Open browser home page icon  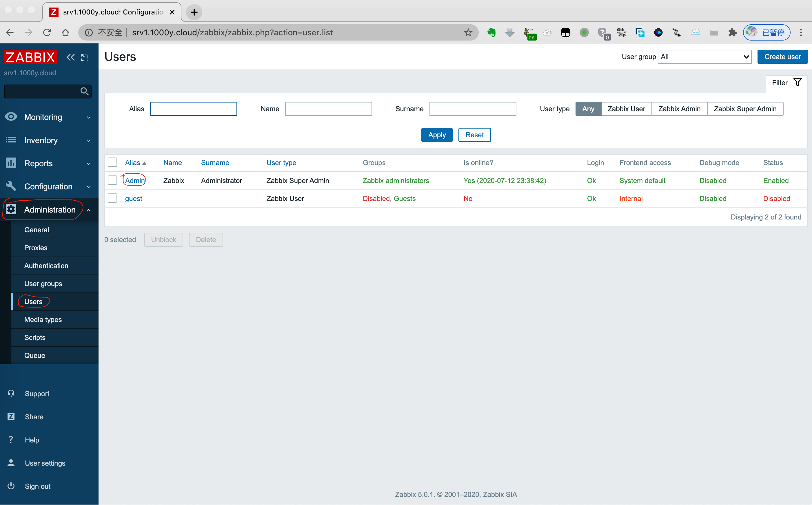65,32
